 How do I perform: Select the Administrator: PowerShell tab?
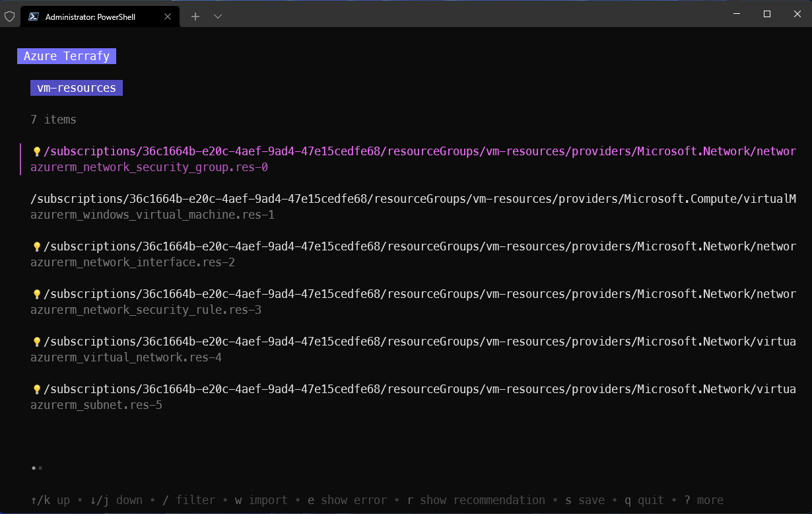coord(100,17)
